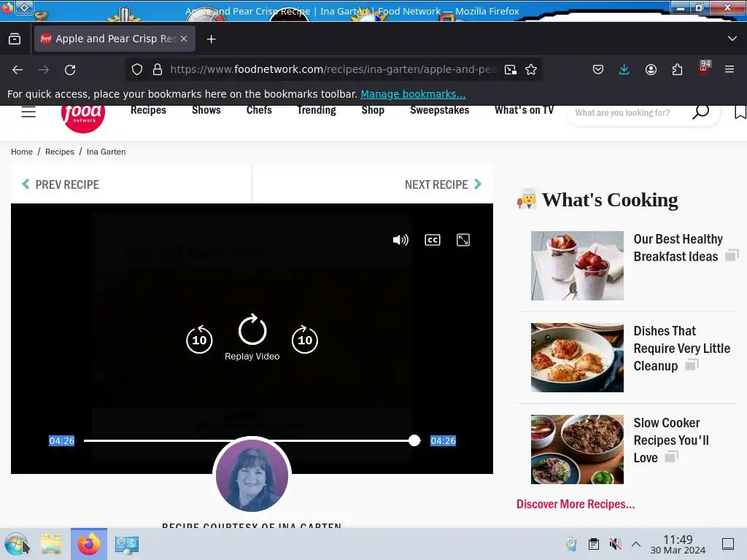
Task: Toggle closed captions CC on video
Action: [432, 240]
